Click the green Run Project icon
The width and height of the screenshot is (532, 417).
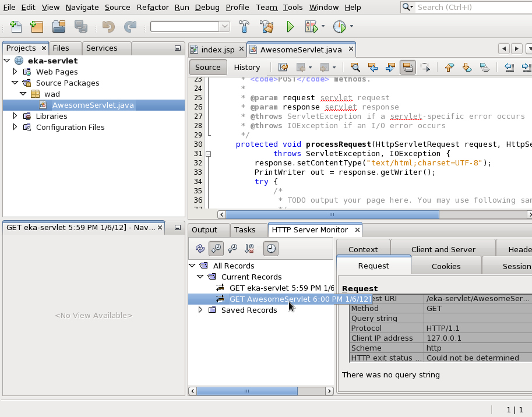pyautogui.click(x=290, y=26)
